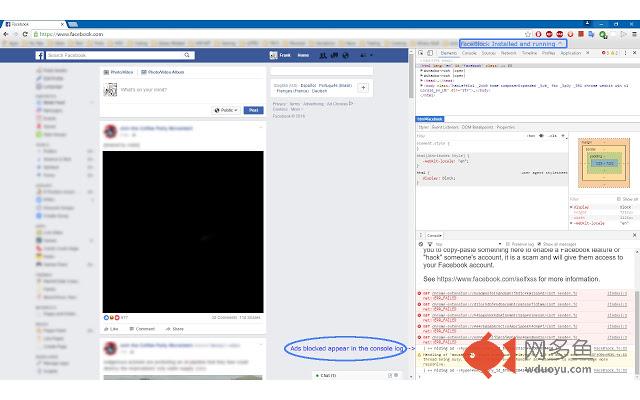Click the Clear console icon

[421, 244]
